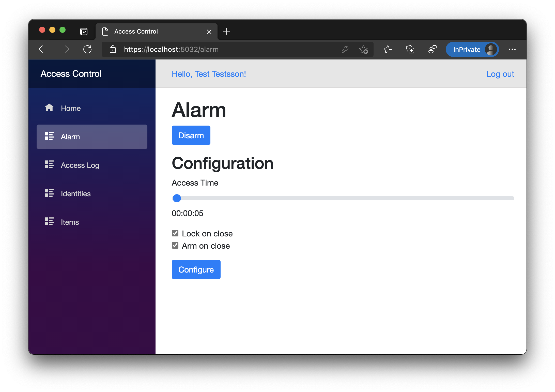
Task: Open Access Log in sidebar
Action: (80, 165)
